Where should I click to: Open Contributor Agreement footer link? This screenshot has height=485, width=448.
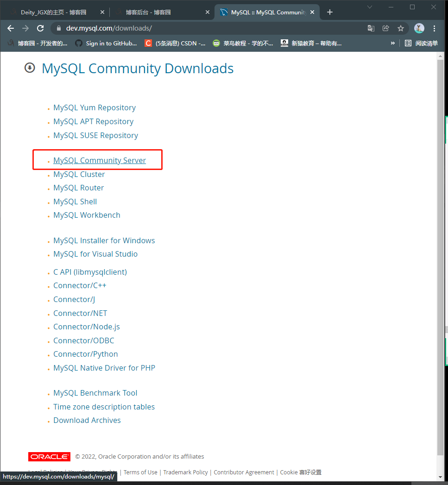coord(244,472)
